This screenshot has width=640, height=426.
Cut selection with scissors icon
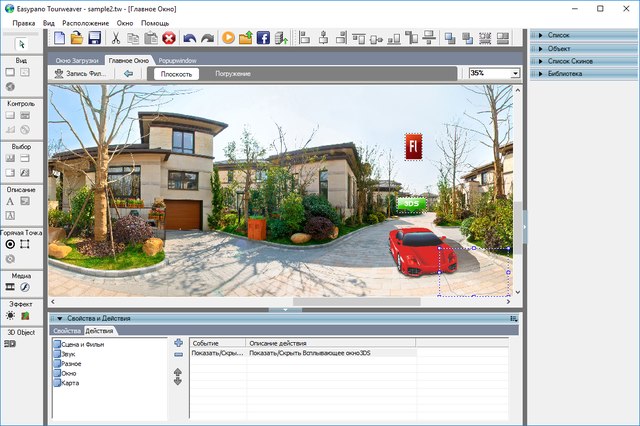click(x=116, y=38)
